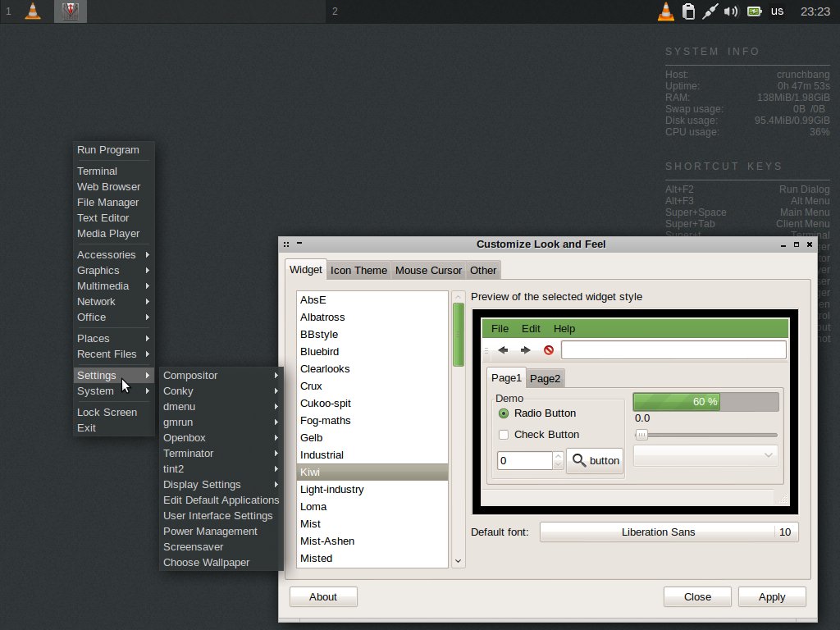Click the address text field in the preview
Image resolution: width=840 pixels, height=630 pixels.
(673, 349)
